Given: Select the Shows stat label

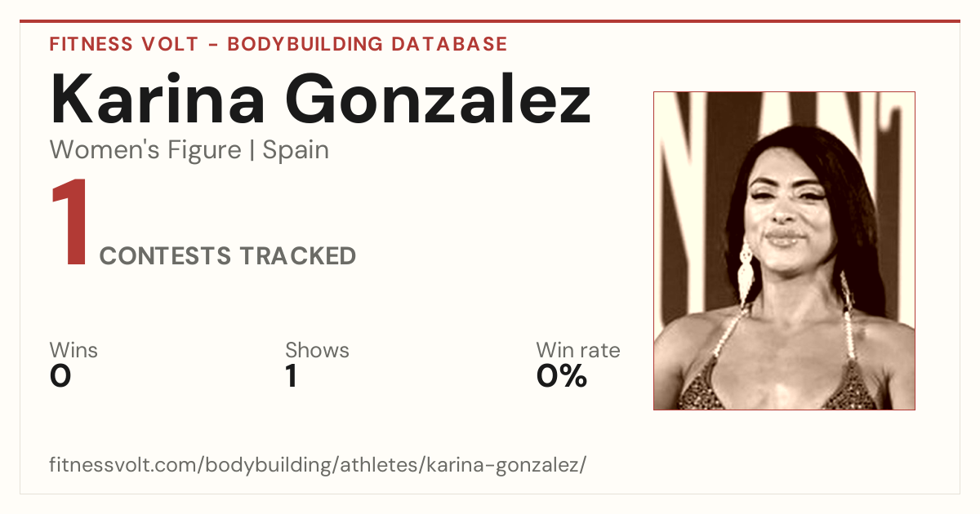Looking at the screenshot, I should tap(317, 351).
